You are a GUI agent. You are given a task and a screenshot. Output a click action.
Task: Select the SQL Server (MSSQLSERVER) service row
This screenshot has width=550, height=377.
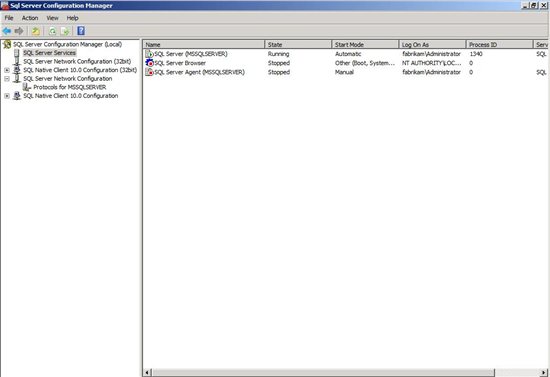point(346,54)
